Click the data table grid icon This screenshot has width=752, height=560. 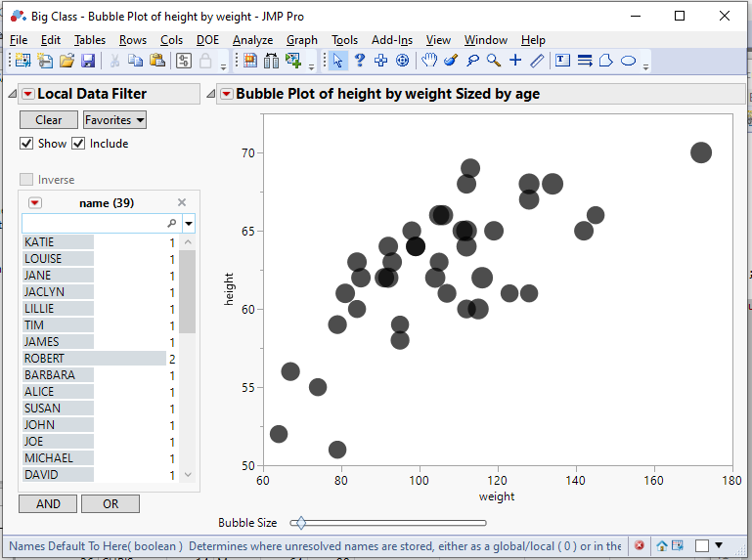(x=250, y=61)
